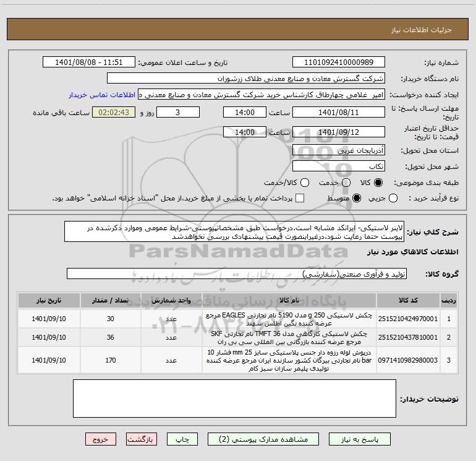476x461 pixels.
Task: Click the delivery province field آذربایجان غربی
Action: (x=339, y=150)
